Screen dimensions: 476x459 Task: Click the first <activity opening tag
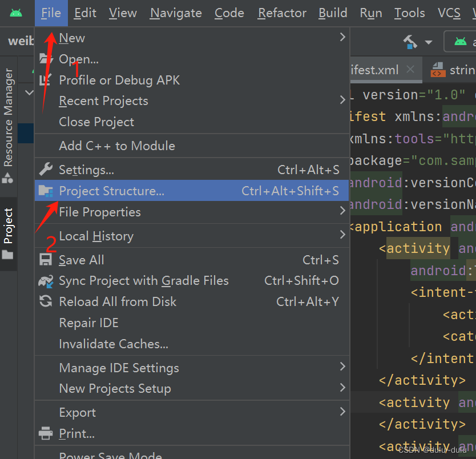click(x=414, y=249)
